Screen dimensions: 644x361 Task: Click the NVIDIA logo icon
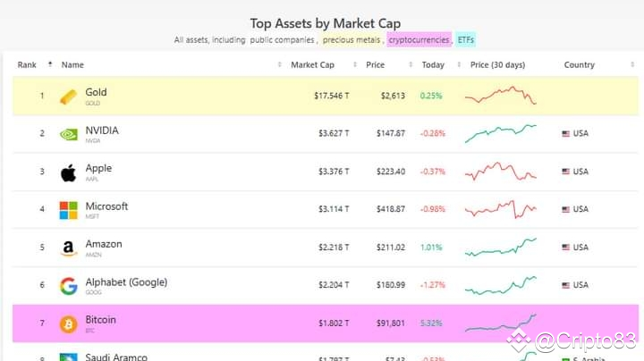point(69,134)
